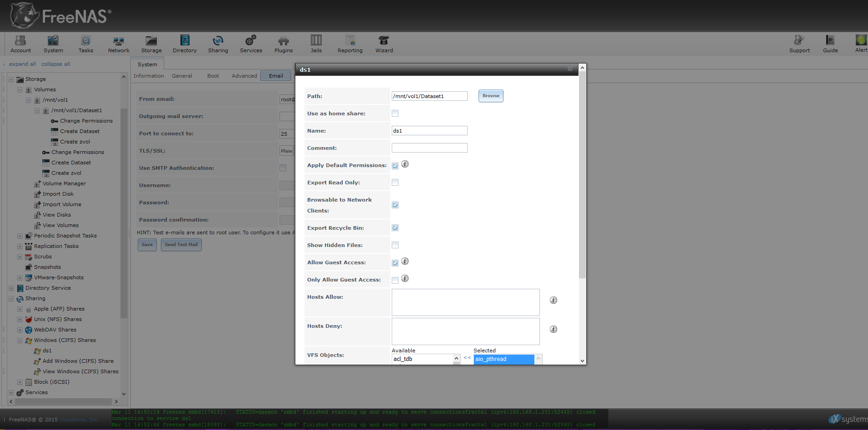Click the collapse all link
This screenshot has height=430, width=868.
(x=55, y=64)
